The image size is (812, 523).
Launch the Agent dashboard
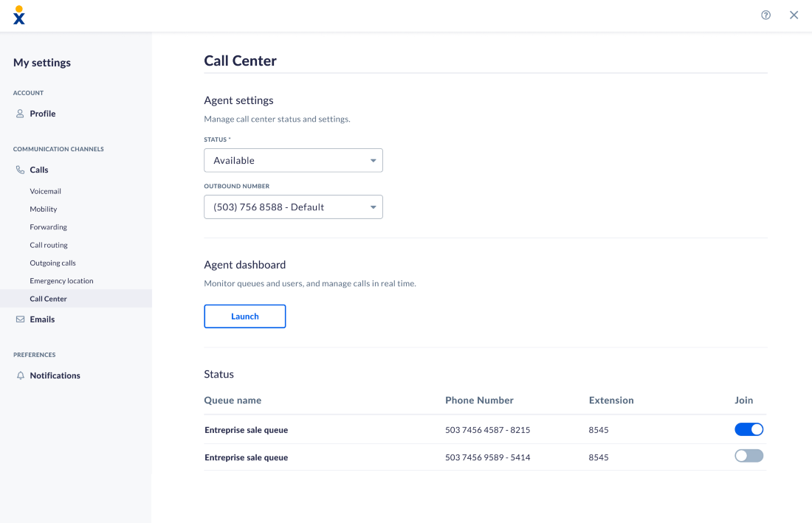[245, 316]
